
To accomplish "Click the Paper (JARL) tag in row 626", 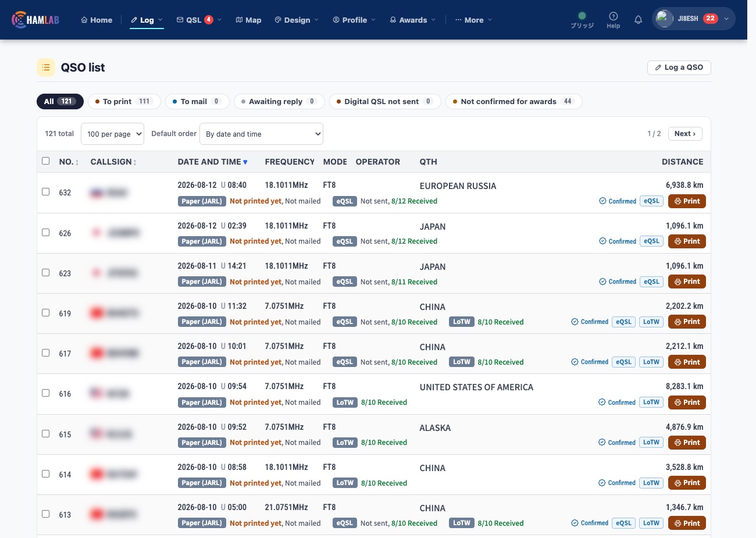I will [201, 241].
